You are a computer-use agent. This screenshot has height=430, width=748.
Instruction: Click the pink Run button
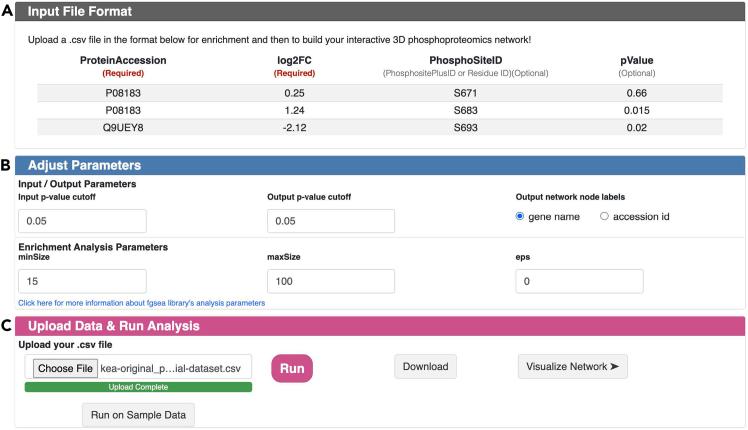[291, 368]
